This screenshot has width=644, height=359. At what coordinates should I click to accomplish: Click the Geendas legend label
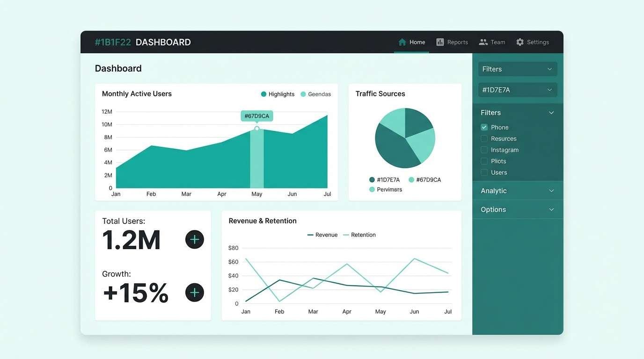(319, 94)
